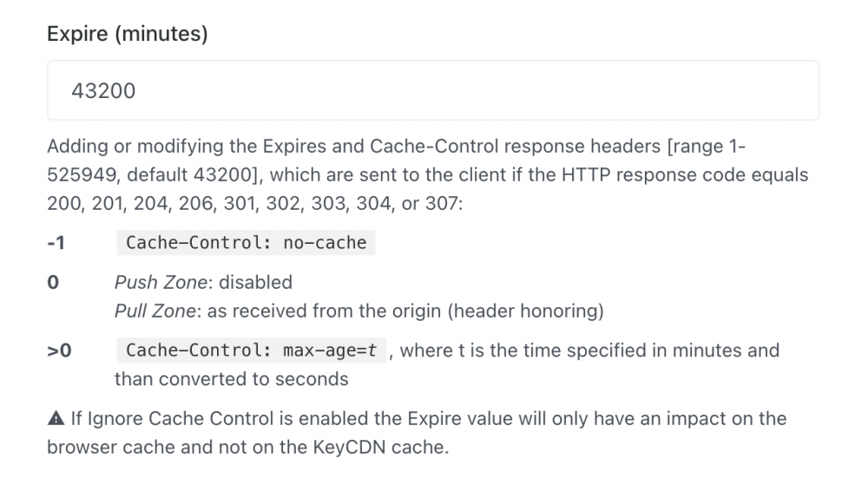The image size is (868, 478).
Task: Click the '>0' value label
Action: click(59, 350)
